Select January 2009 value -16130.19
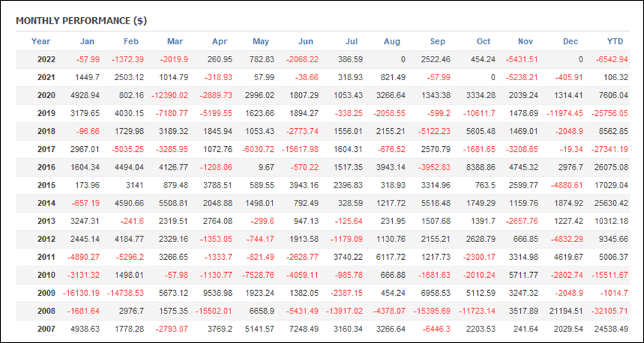Screen dimensions: 644x343 click(81, 294)
